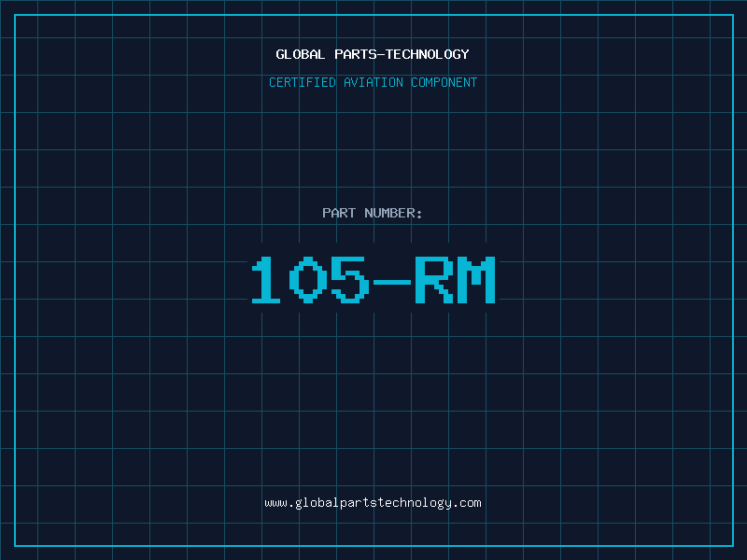Click the PART NUMBER: label
The image size is (747, 560).
click(x=373, y=213)
